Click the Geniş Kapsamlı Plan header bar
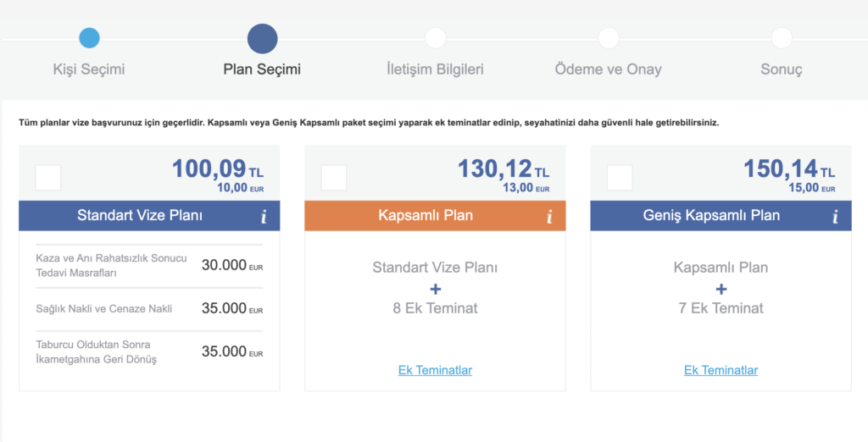The image size is (868, 442). pos(721,216)
